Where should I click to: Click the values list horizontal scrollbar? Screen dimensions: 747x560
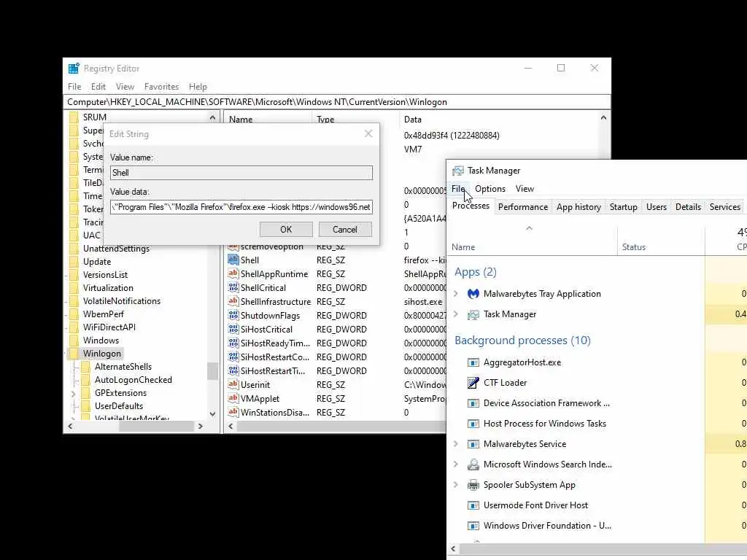341,426
